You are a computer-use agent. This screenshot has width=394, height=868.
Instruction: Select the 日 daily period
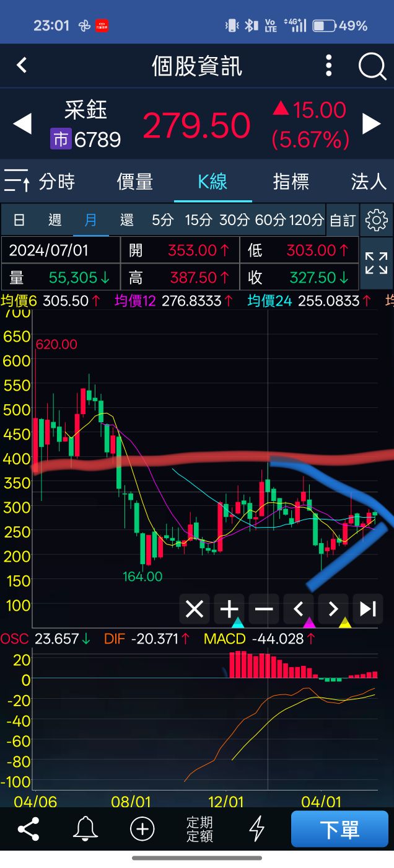tap(19, 219)
